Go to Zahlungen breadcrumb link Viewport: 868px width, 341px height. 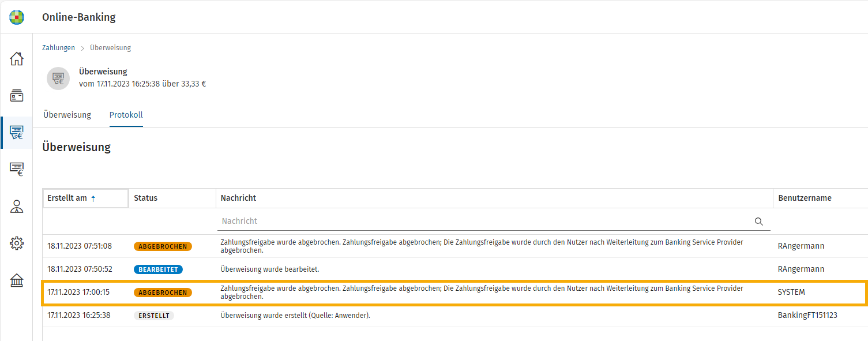pos(58,48)
